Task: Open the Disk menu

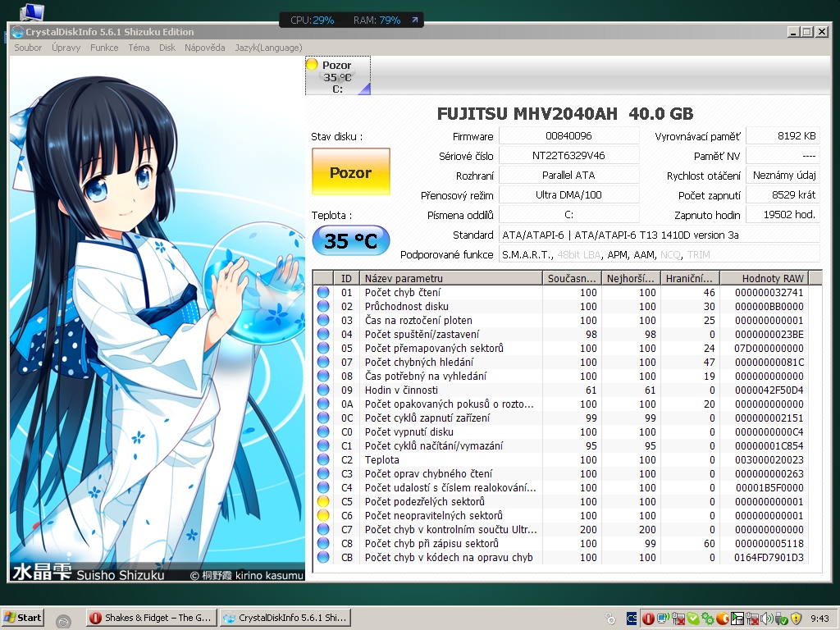Action: 167,48
